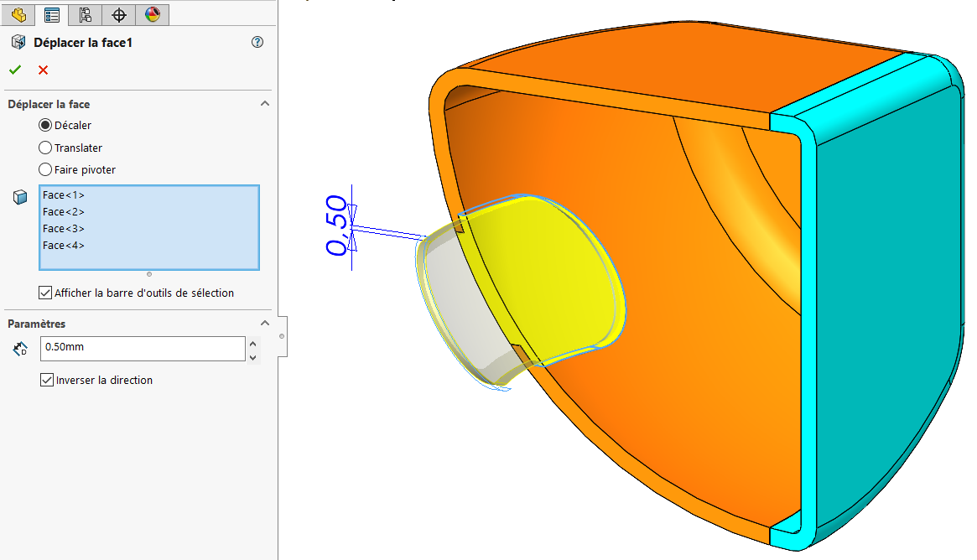Open the DimXpertManager crosshair tab
This screenshot has width=977, height=560.
point(119,14)
